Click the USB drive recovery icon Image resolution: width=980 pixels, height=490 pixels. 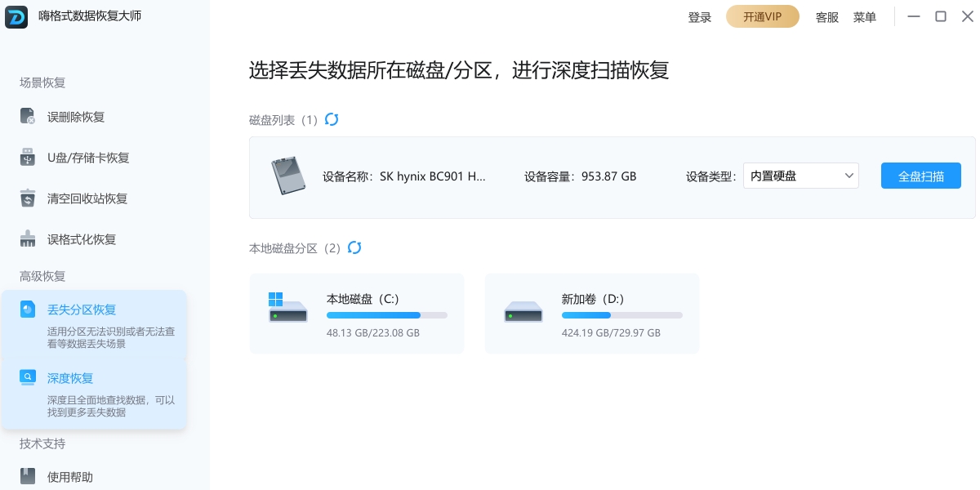pos(28,158)
